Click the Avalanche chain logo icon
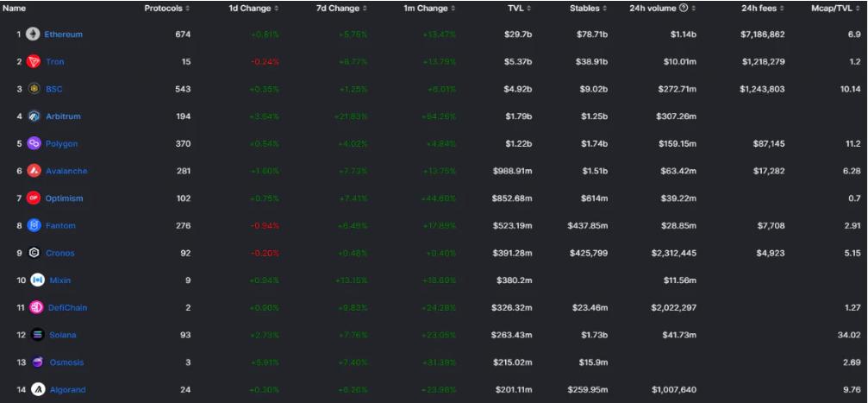The height and width of the screenshot is (403, 868). click(34, 171)
